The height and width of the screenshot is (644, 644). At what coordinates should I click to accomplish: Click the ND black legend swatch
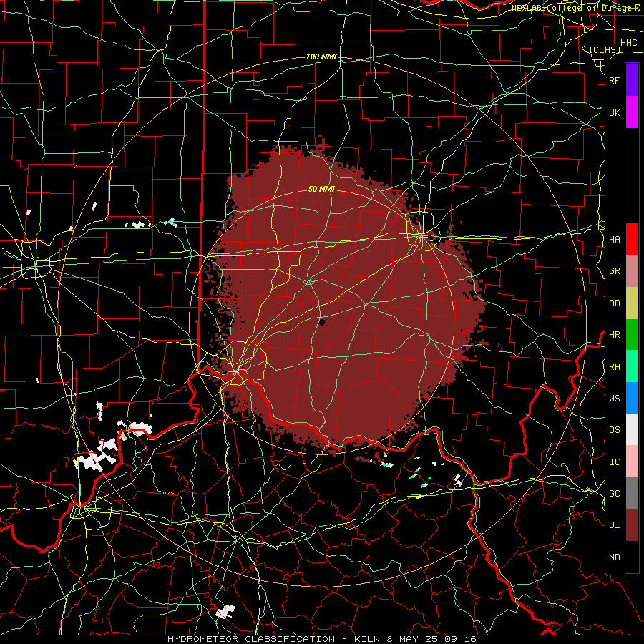coord(632,557)
